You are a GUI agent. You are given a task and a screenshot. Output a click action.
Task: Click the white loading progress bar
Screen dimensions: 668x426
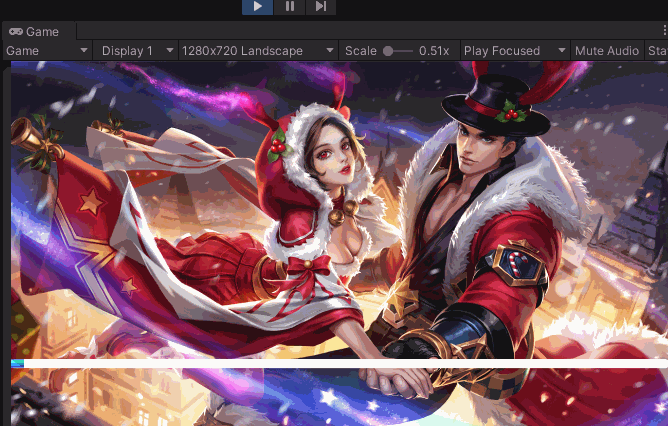tap(339, 363)
